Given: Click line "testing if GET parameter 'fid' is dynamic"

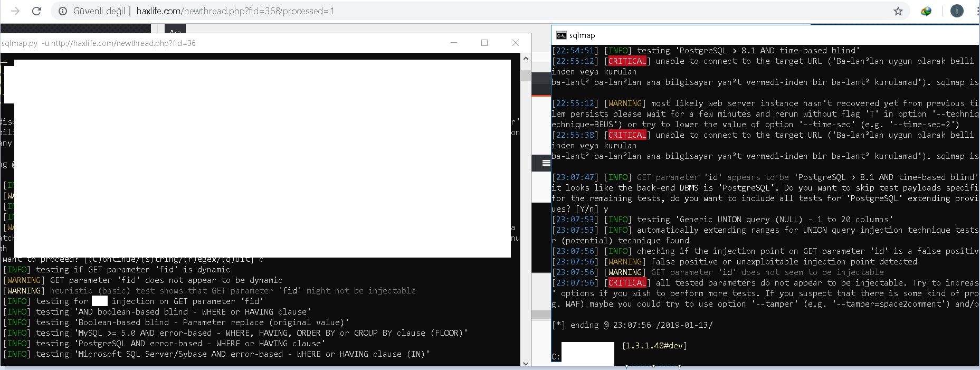Looking at the screenshot, I should point(117,270).
